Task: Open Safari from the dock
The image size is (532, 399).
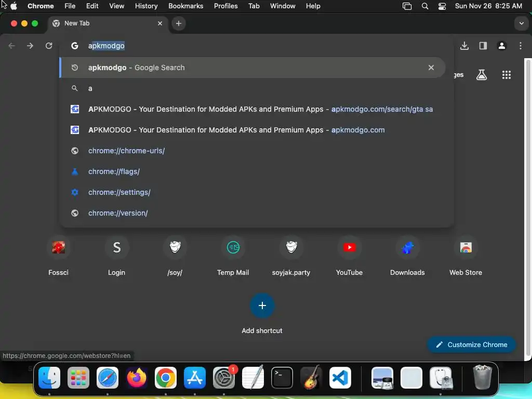Action: coord(108,378)
